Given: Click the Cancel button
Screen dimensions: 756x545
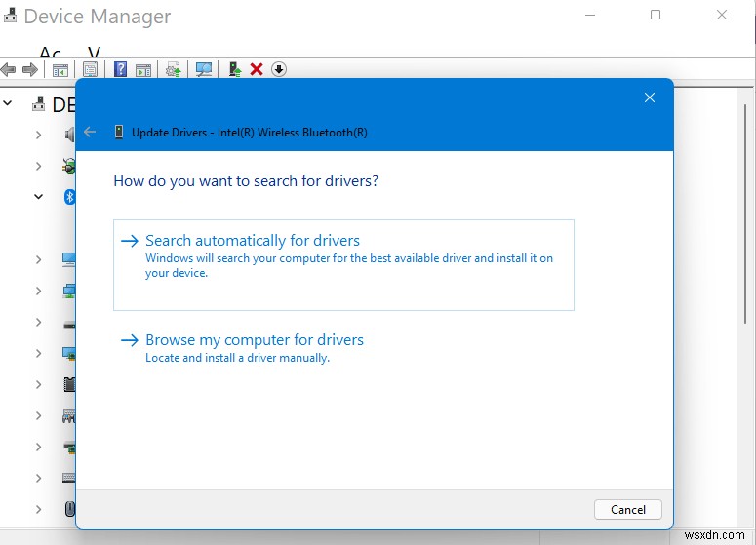Looking at the screenshot, I should (x=628, y=509).
